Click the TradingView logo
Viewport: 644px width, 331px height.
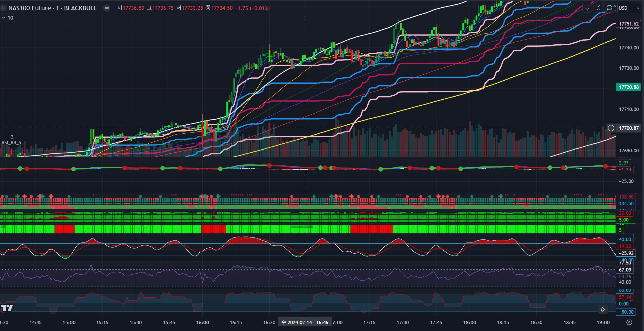(7, 308)
